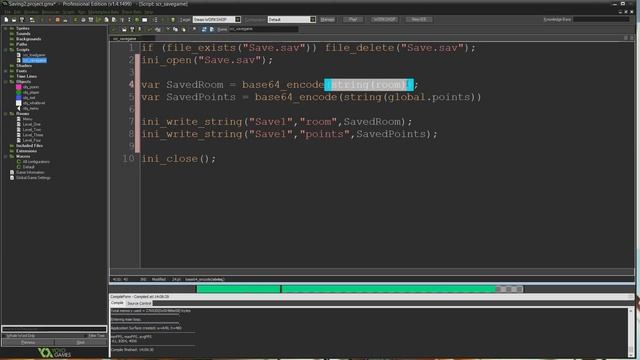Switch to the Source Control tab
This screenshot has height=360, width=640.
pyautogui.click(x=139, y=303)
